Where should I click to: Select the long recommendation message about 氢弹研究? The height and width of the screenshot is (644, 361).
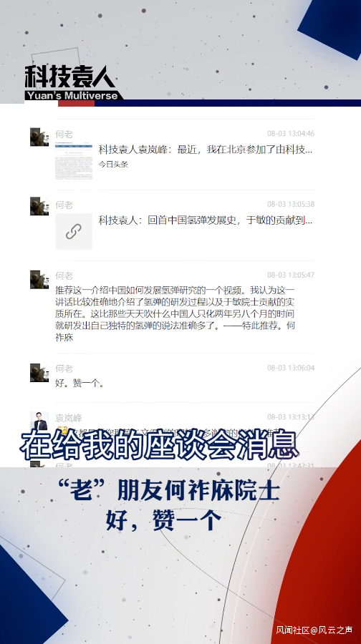[x=175, y=314]
